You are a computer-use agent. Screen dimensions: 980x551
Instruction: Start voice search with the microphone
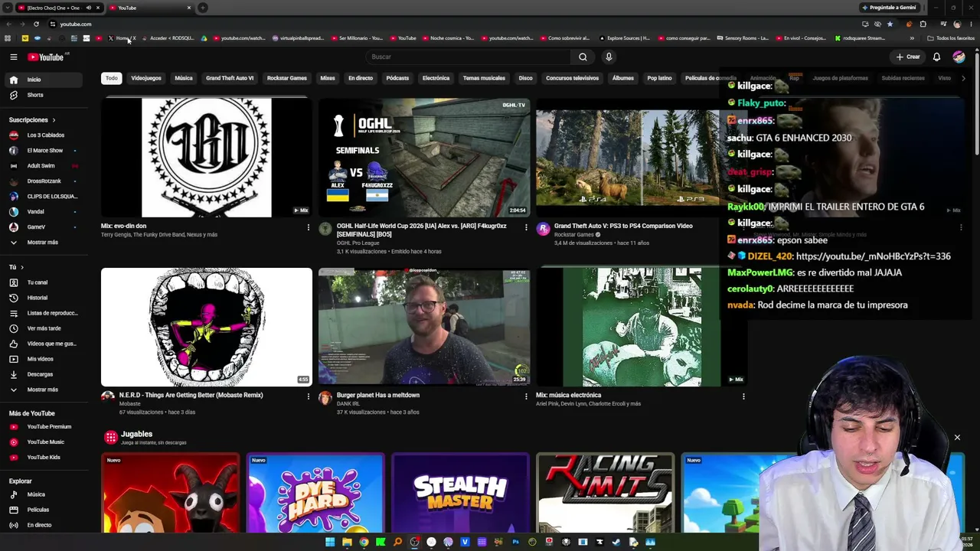[x=609, y=57]
